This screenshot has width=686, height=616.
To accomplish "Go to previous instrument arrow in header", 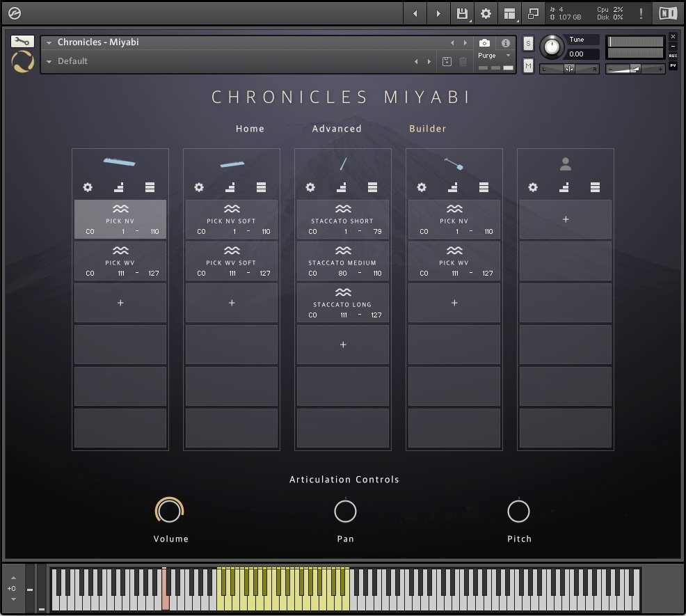I will click(452, 43).
